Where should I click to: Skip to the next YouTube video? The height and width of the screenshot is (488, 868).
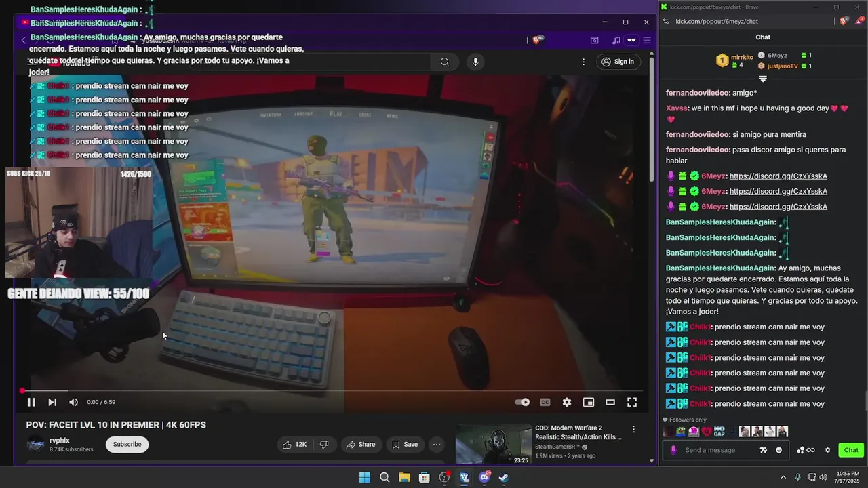pyautogui.click(x=52, y=402)
